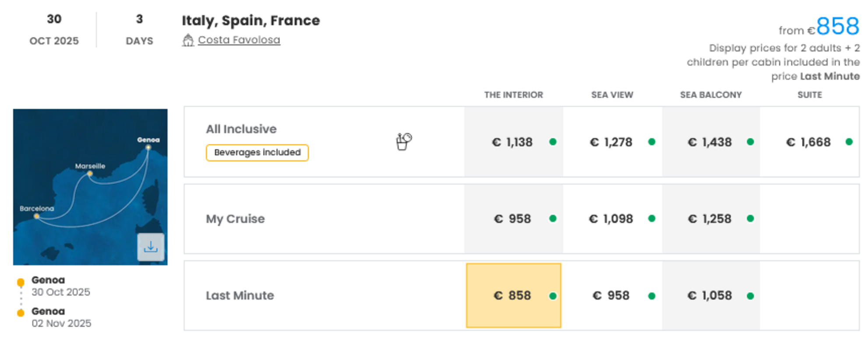Click the ship icon beside Costa Favolosa

point(188,40)
